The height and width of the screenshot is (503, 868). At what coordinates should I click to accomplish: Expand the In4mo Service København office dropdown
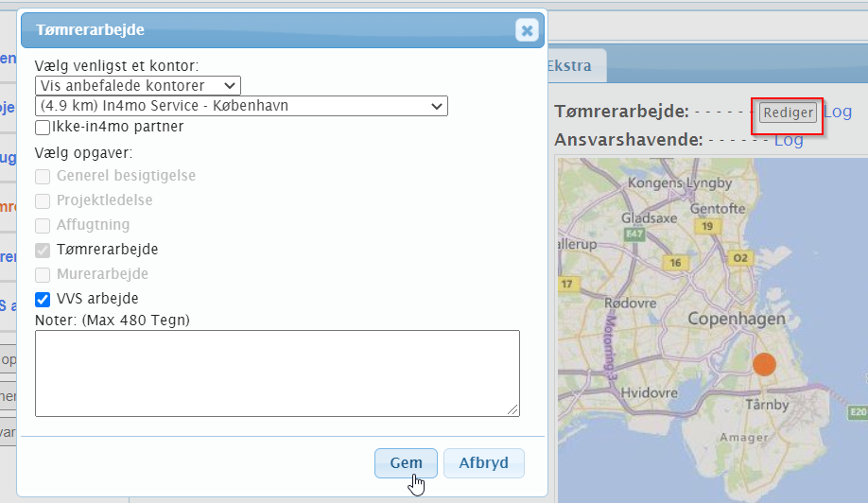coord(241,106)
